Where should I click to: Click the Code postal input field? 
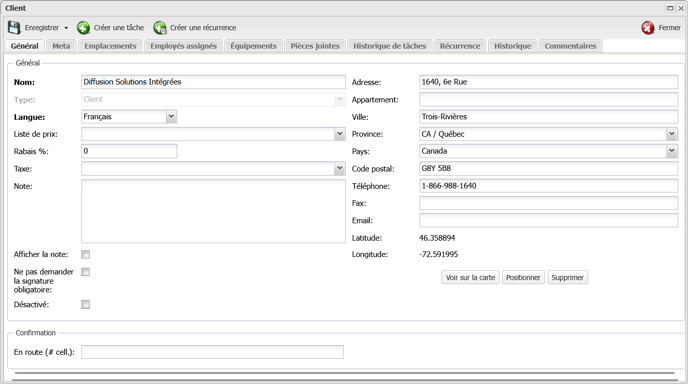[x=548, y=169]
